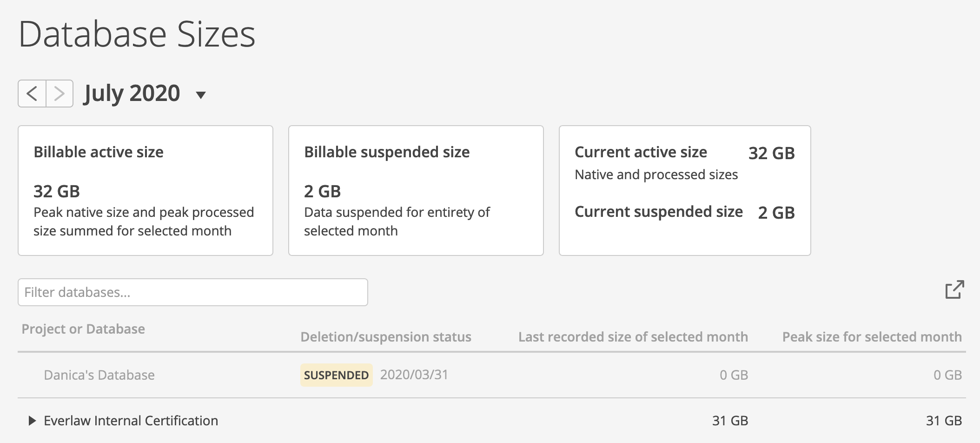The image size is (980, 443).
Task: Sort by Peak size for selected month
Action: tap(872, 337)
